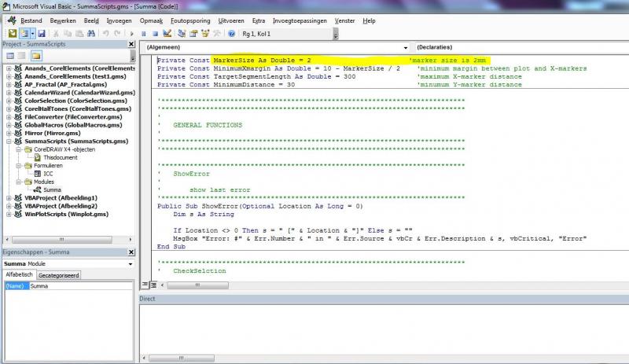
Task: Open the Uitvoeren menu
Action: click(231, 20)
